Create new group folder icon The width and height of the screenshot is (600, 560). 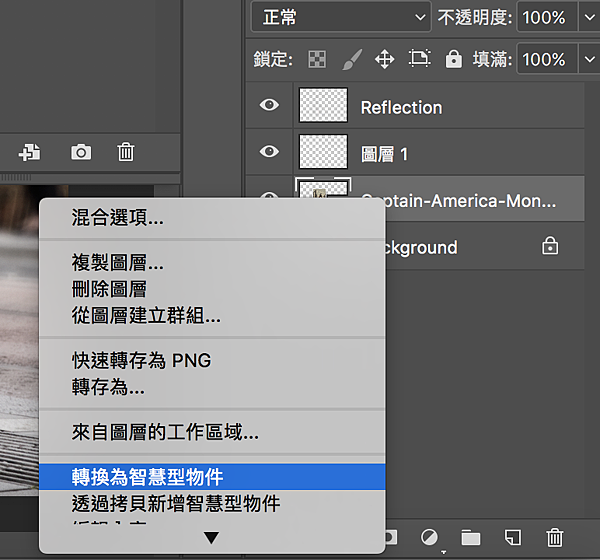(471, 538)
